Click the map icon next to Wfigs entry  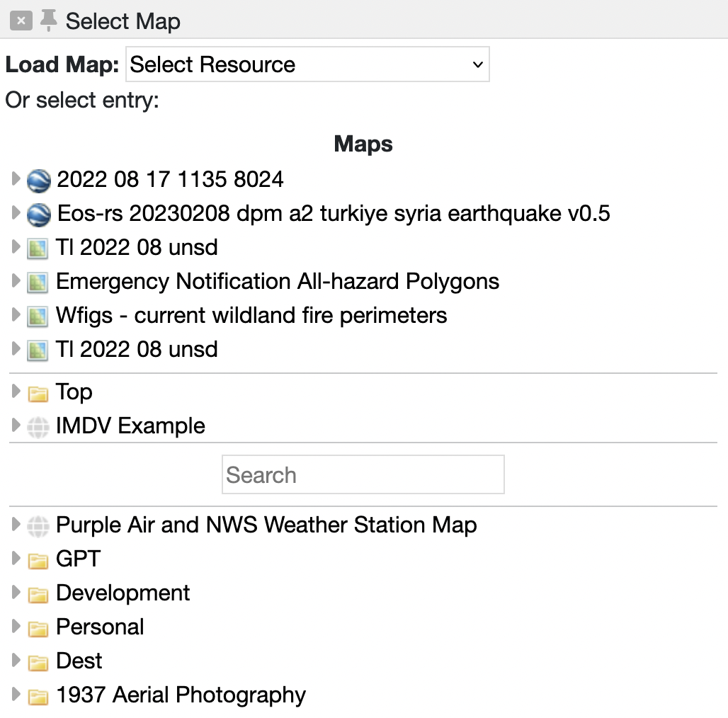[x=38, y=317]
